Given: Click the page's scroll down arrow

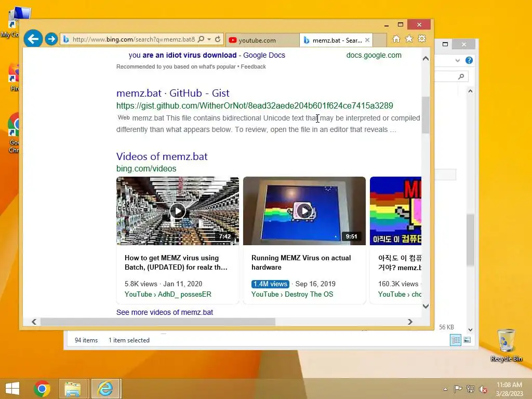Looking at the screenshot, I should point(426,306).
